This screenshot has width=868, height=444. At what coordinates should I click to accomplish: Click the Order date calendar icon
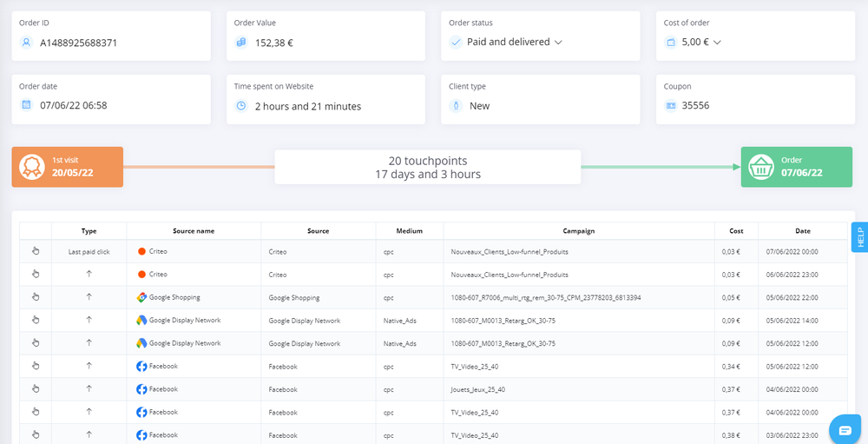point(27,106)
